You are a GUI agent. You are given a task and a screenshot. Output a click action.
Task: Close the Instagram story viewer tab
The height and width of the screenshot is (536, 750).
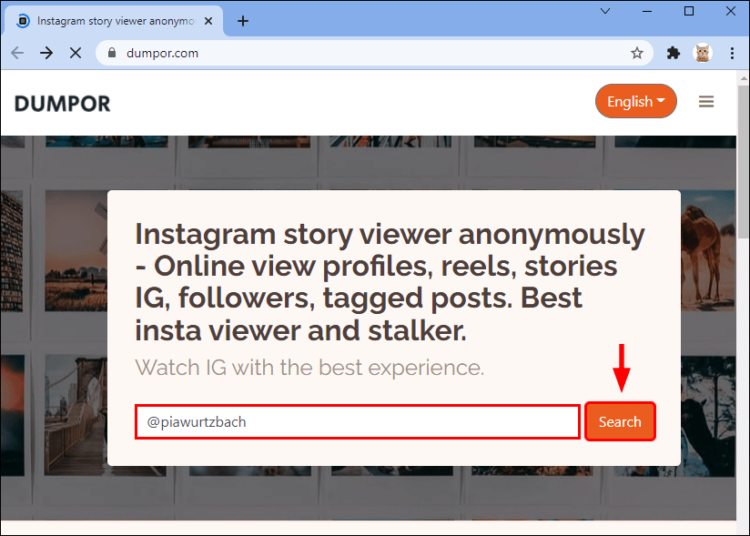tap(209, 21)
